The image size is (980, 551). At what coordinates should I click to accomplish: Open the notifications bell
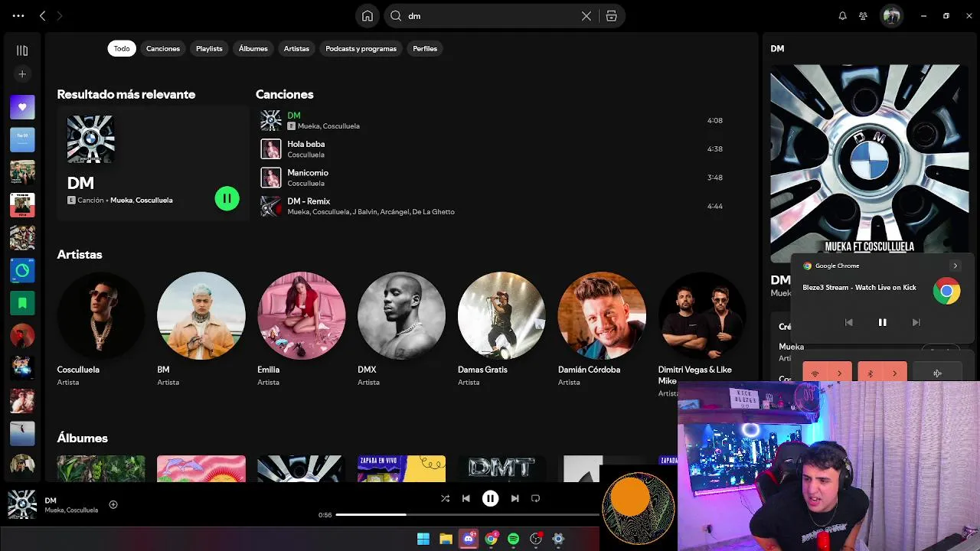click(843, 15)
